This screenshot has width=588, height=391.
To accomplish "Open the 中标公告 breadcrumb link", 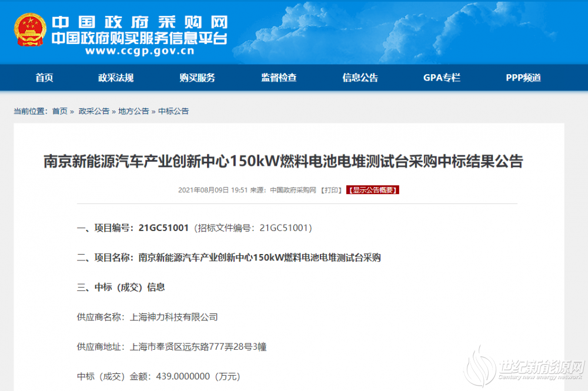I will click(x=173, y=111).
